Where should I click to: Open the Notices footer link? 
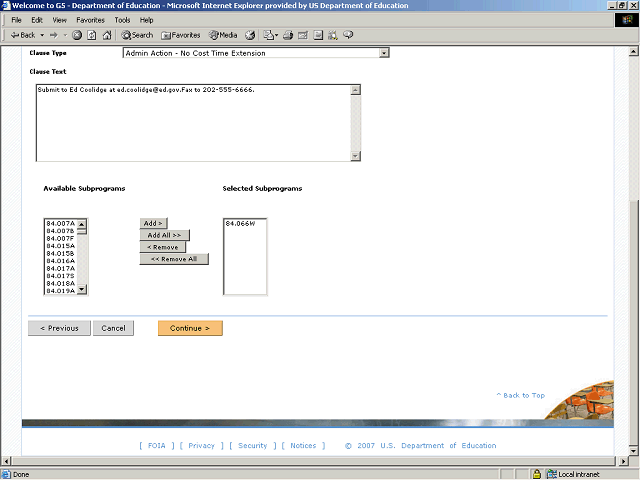[303, 446]
